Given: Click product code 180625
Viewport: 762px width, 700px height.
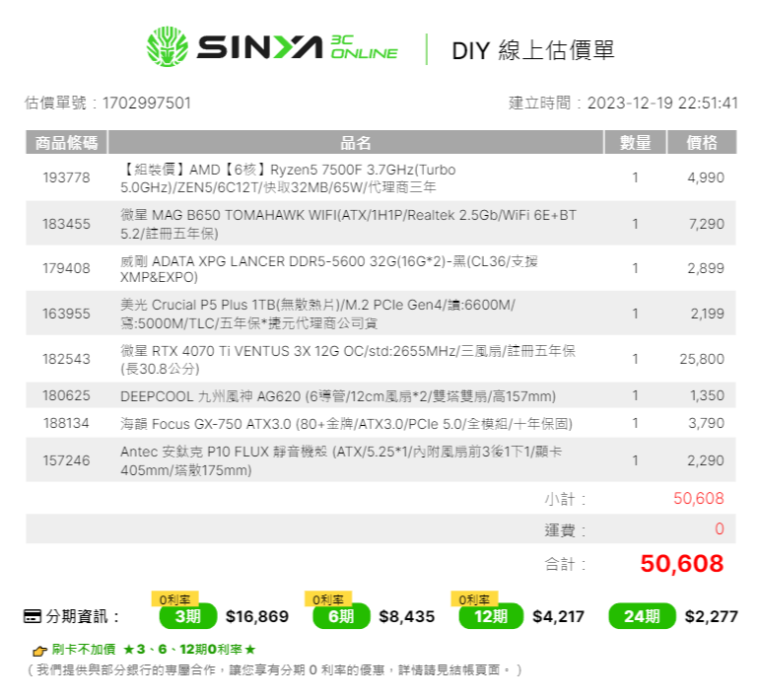Looking at the screenshot, I should coord(67,395).
